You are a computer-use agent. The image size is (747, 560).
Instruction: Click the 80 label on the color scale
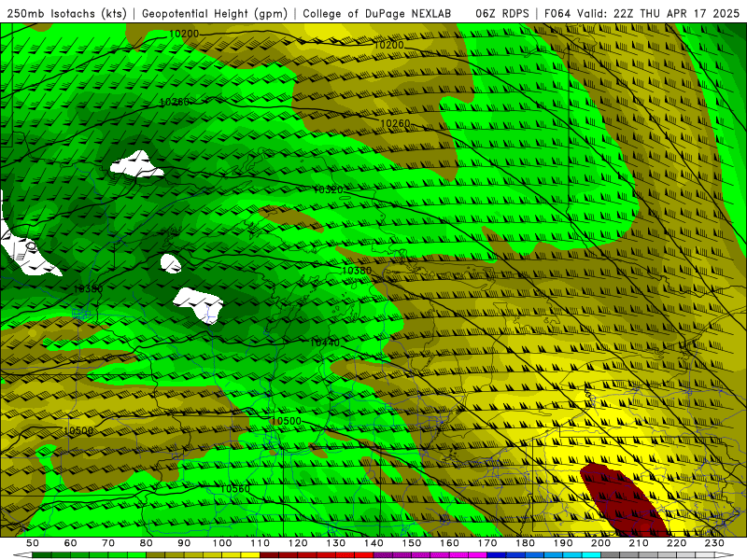pyautogui.click(x=146, y=543)
